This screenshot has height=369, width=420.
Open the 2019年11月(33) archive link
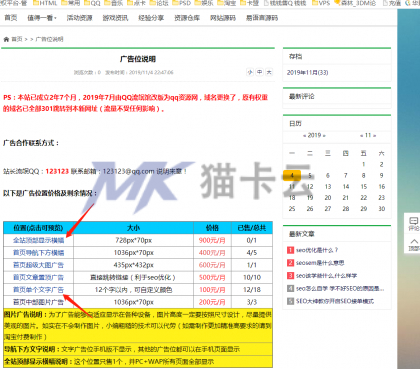(308, 72)
